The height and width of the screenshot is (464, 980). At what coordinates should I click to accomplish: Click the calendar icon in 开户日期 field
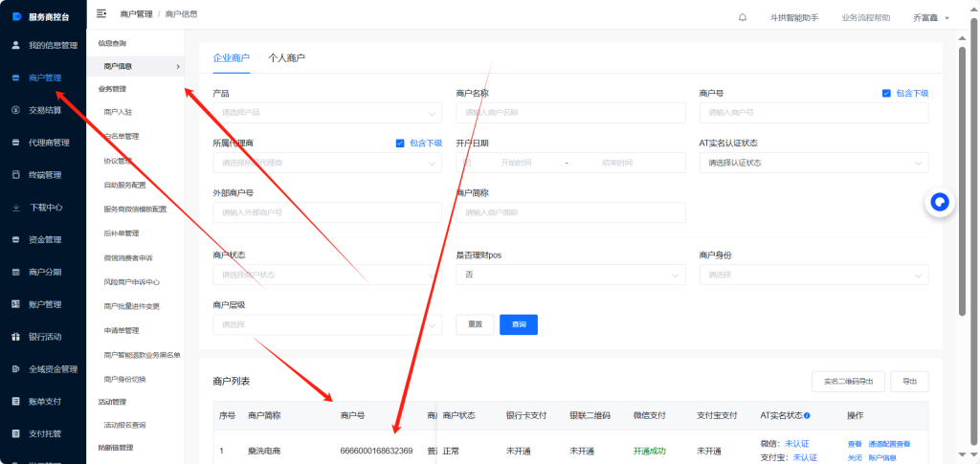point(467,163)
